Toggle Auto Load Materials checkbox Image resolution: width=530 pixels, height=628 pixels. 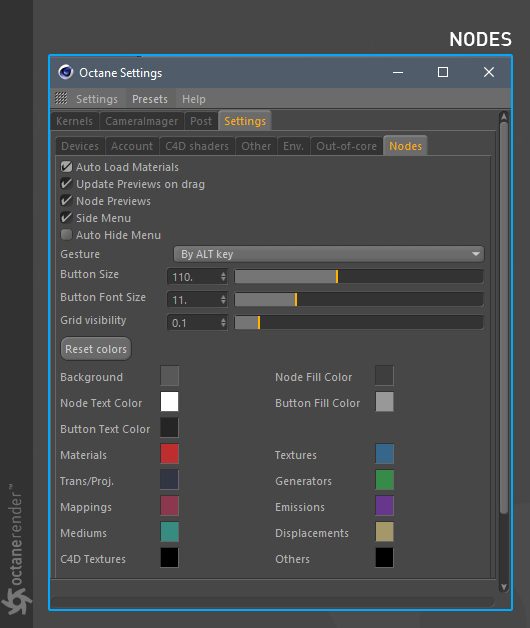67,167
